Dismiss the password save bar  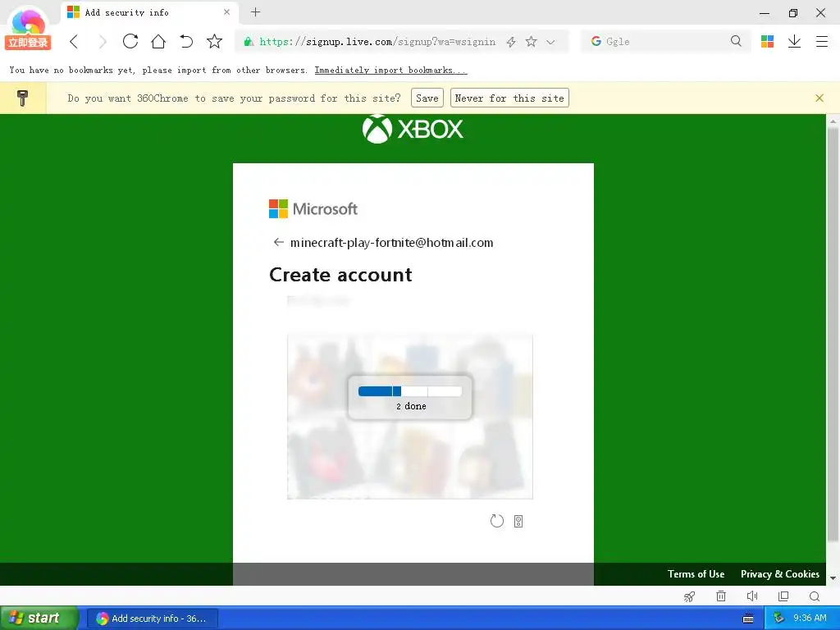click(x=819, y=98)
